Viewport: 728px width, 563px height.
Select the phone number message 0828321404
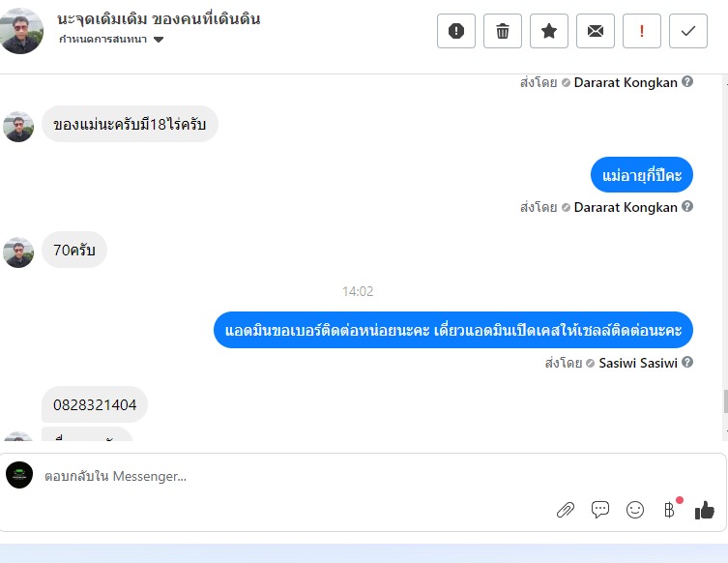coord(95,404)
